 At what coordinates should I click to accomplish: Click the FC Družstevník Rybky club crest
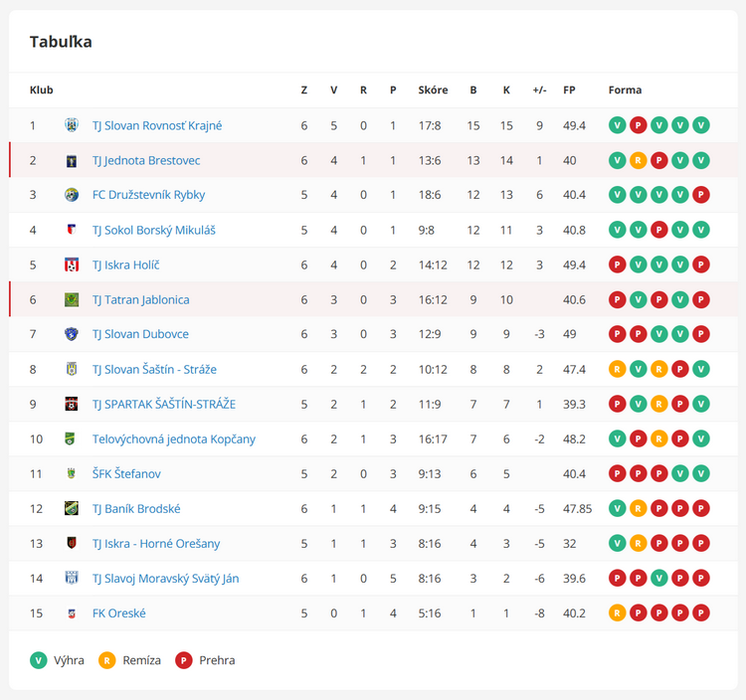[x=72, y=195]
